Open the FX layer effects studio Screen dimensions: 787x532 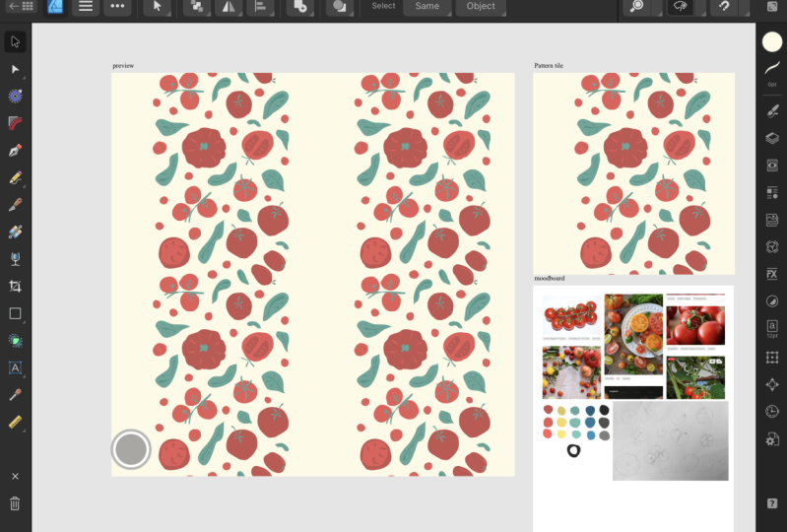pyautogui.click(x=772, y=274)
